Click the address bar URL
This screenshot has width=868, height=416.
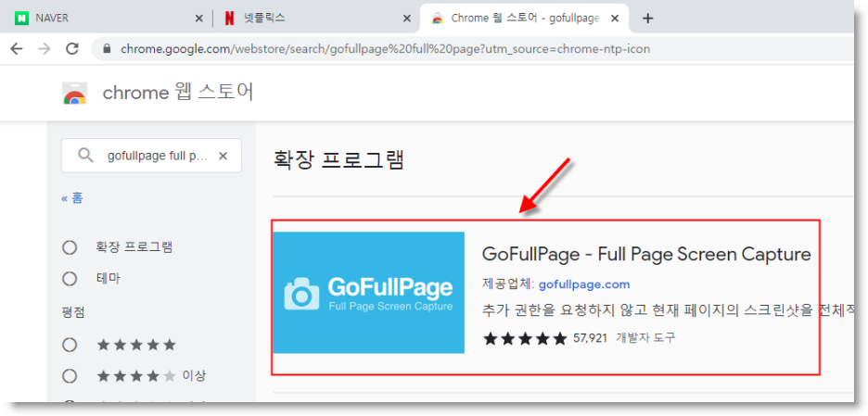[x=385, y=49]
